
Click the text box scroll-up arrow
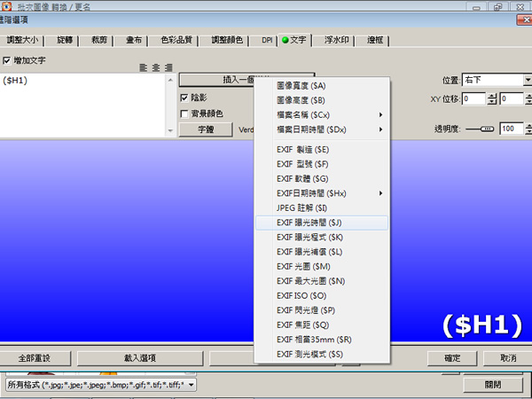(x=170, y=80)
